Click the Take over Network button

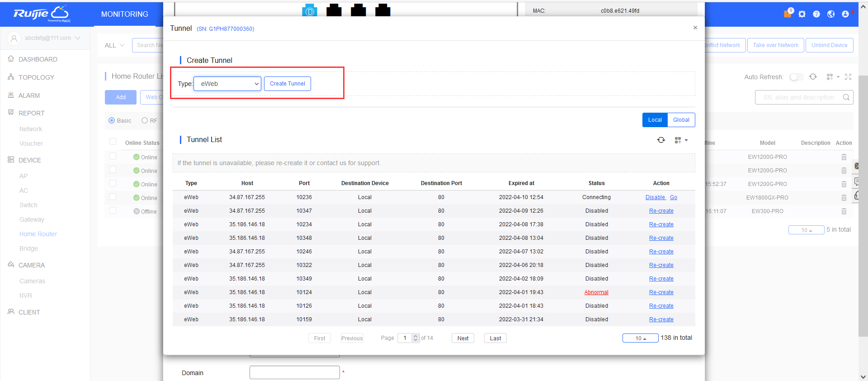point(776,45)
